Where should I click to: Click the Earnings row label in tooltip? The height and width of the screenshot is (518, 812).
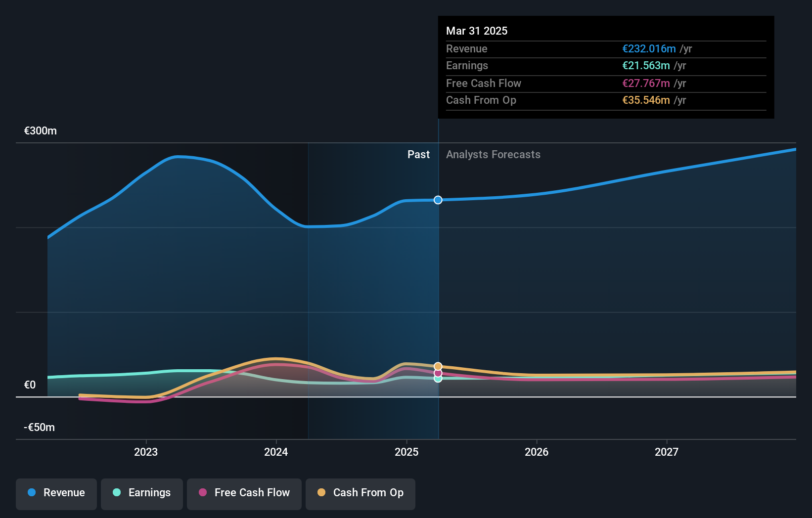467,66
